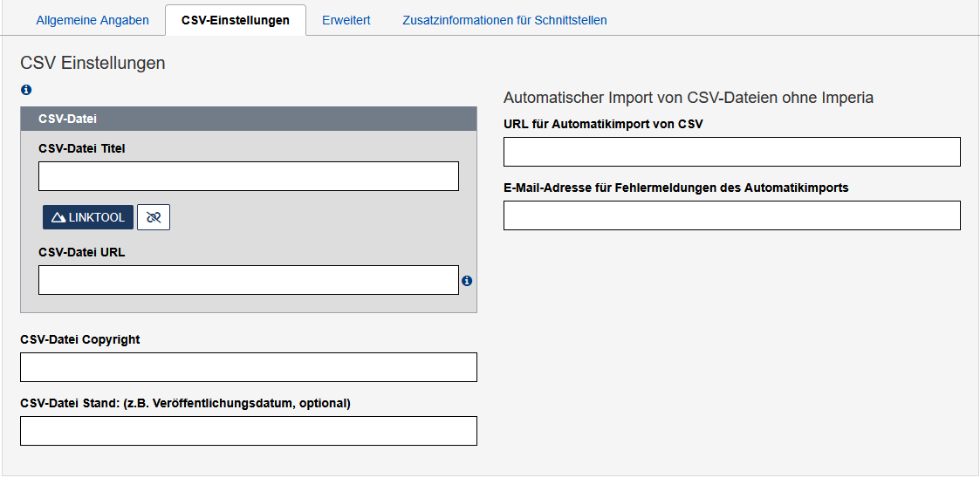This screenshot has height=478, width=980.
Task: Click the CSV-Datei Copyright label
Action: click(x=80, y=339)
